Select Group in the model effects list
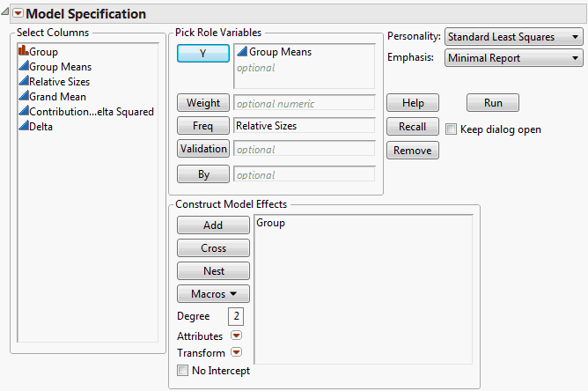This screenshot has height=391, width=588. (271, 224)
